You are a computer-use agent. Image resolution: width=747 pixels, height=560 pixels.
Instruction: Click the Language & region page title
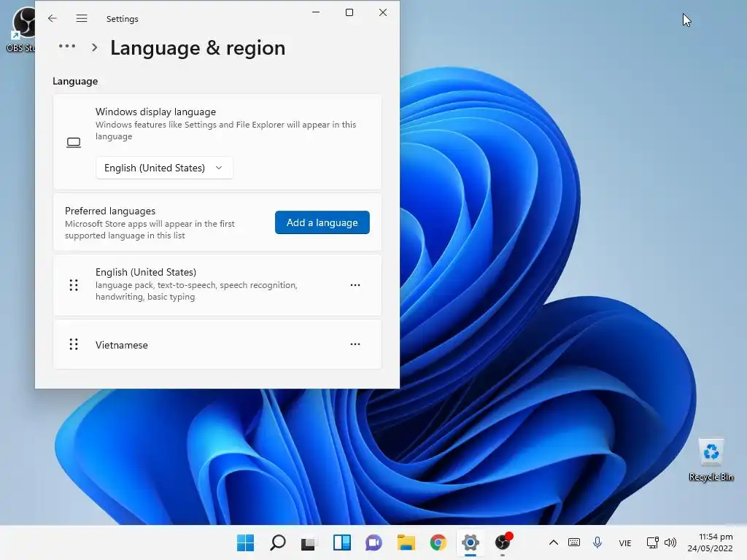coord(198,48)
